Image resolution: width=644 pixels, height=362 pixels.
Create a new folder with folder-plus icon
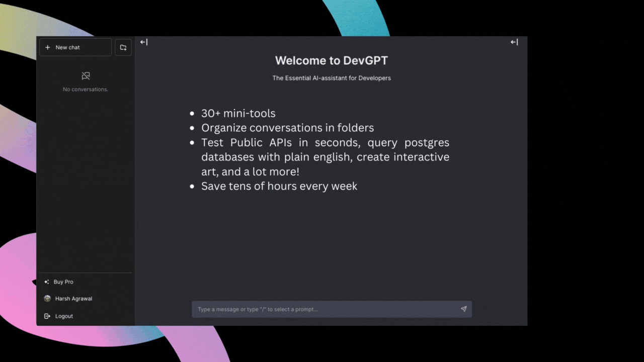pos(123,47)
